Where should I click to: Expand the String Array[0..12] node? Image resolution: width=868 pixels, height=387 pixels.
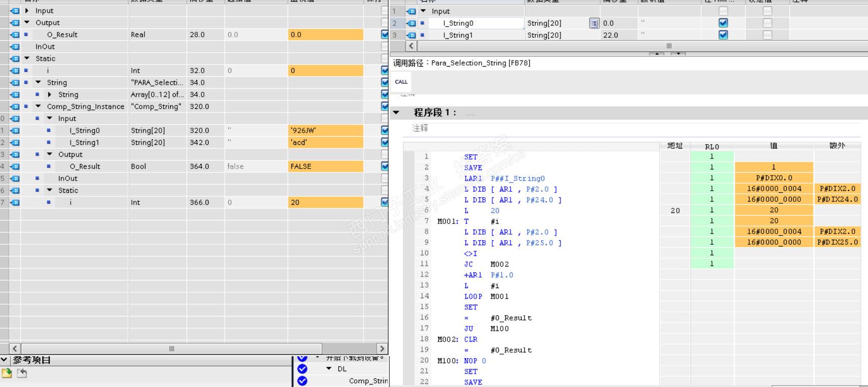pyautogui.click(x=49, y=95)
